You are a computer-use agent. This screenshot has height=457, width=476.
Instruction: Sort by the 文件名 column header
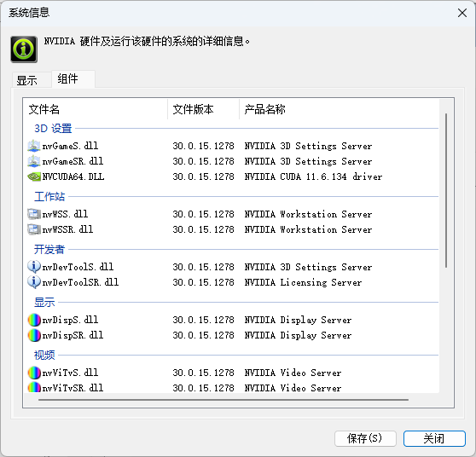point(95,109)
